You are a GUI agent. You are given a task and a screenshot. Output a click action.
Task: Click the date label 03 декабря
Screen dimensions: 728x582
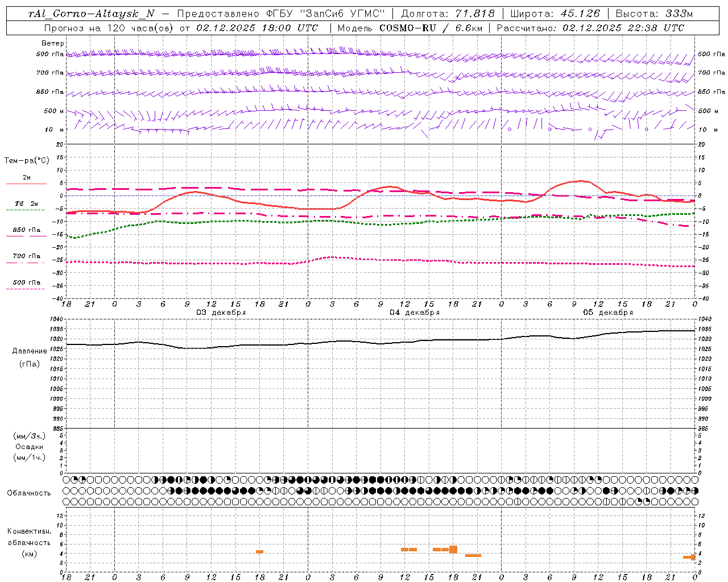[x=221, y=313]
